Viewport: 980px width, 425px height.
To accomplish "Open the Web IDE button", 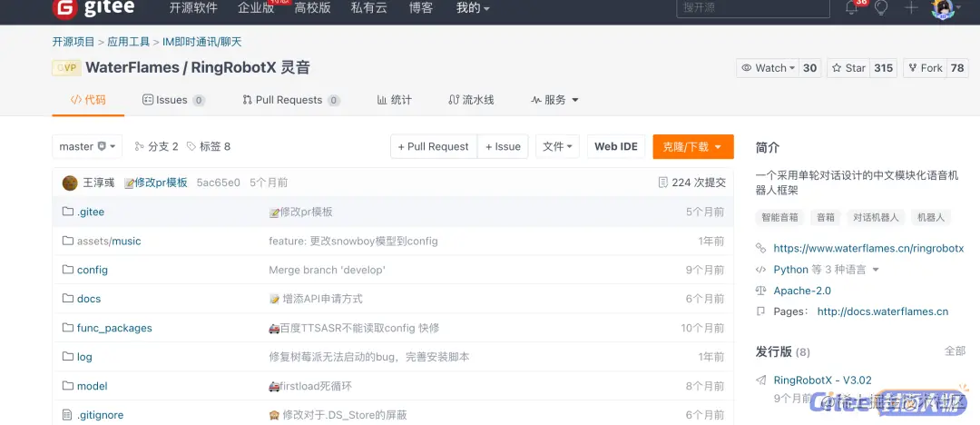I will click(615, 146).
